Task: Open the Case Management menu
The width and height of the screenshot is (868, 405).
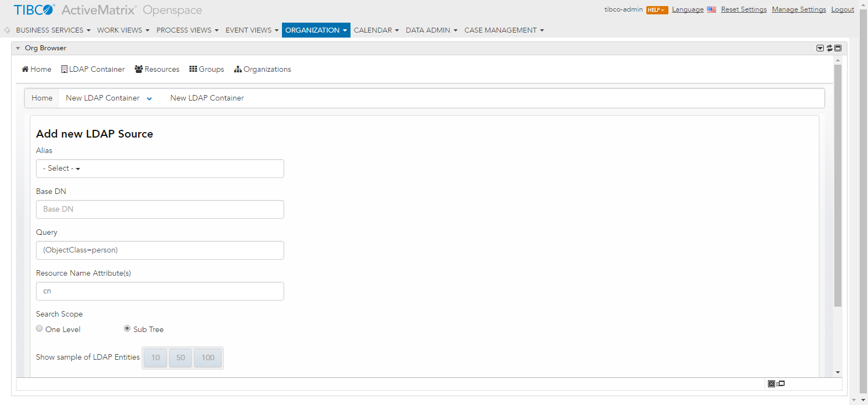Action: tap(504, 30)
